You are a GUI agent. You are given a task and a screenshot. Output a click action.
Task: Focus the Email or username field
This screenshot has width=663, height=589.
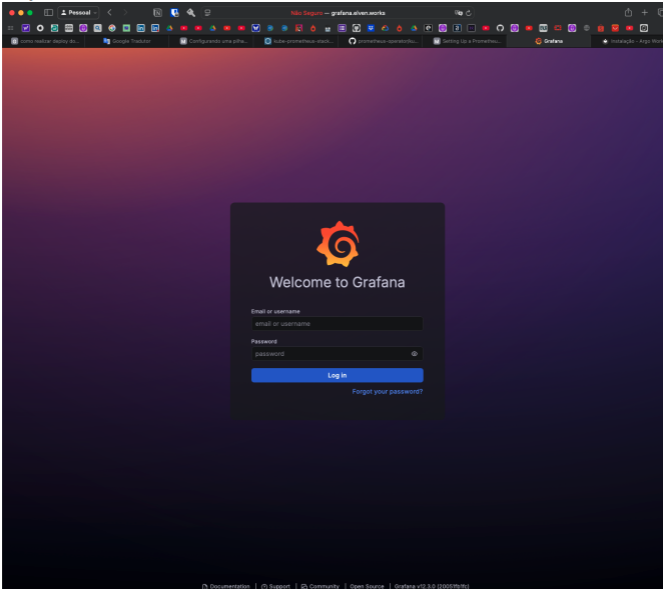(x=336, y=324)
